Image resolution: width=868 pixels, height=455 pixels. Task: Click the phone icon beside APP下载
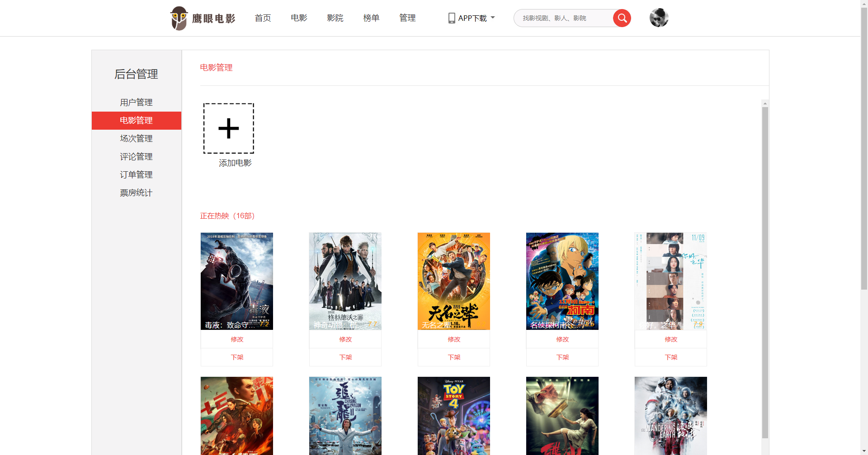click(452, 18)
